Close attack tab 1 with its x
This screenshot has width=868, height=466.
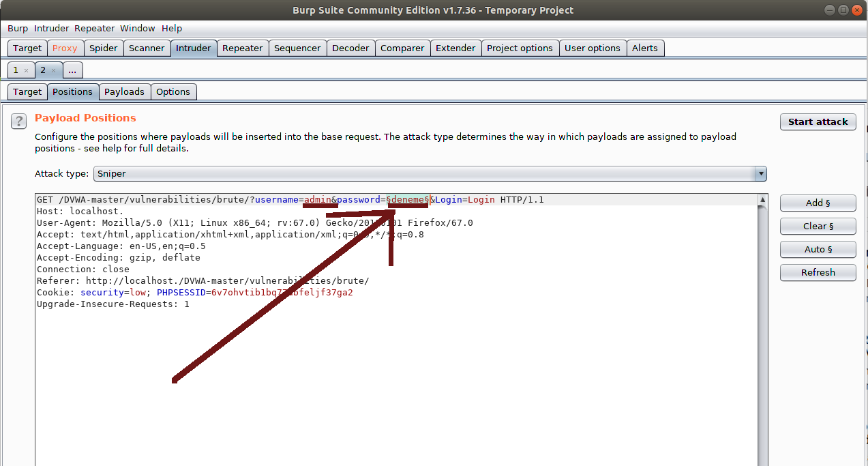point(26,70)
